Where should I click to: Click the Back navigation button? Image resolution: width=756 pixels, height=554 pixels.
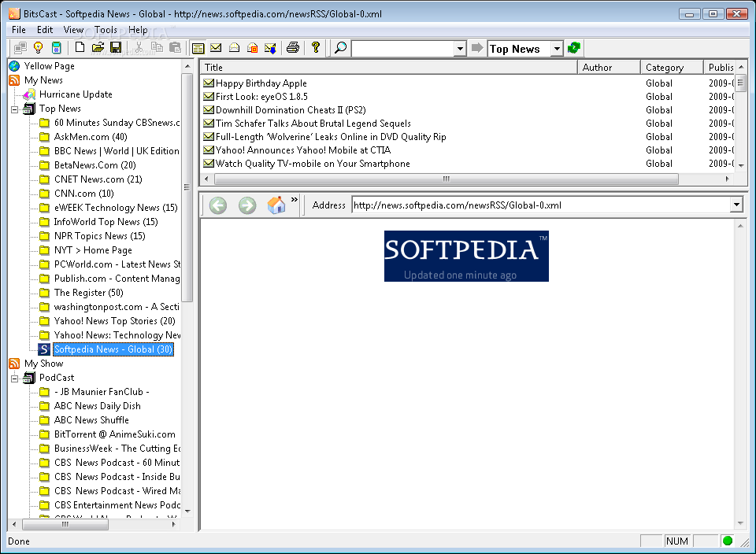(217, 205)
